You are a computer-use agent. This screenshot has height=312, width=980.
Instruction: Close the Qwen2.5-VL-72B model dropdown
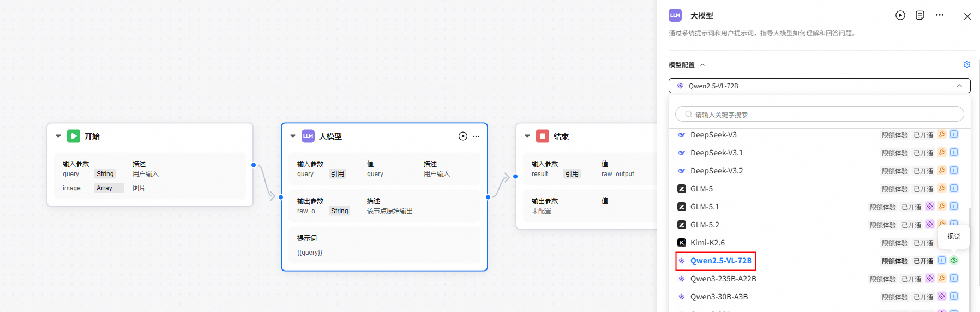point(959,86)
